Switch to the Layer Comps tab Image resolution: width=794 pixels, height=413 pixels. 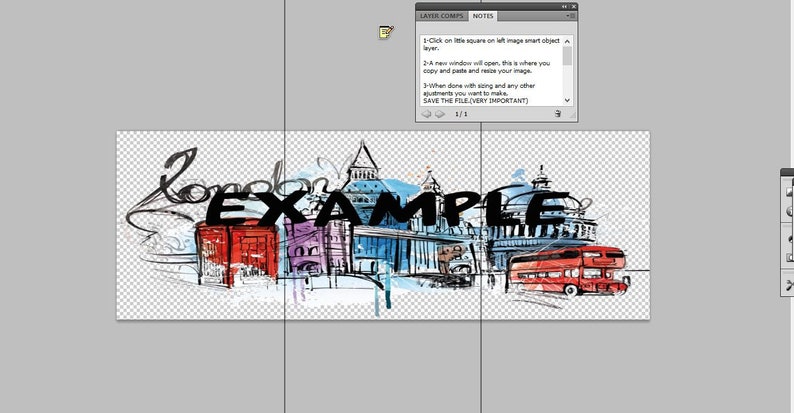click(x=442, y=16)
